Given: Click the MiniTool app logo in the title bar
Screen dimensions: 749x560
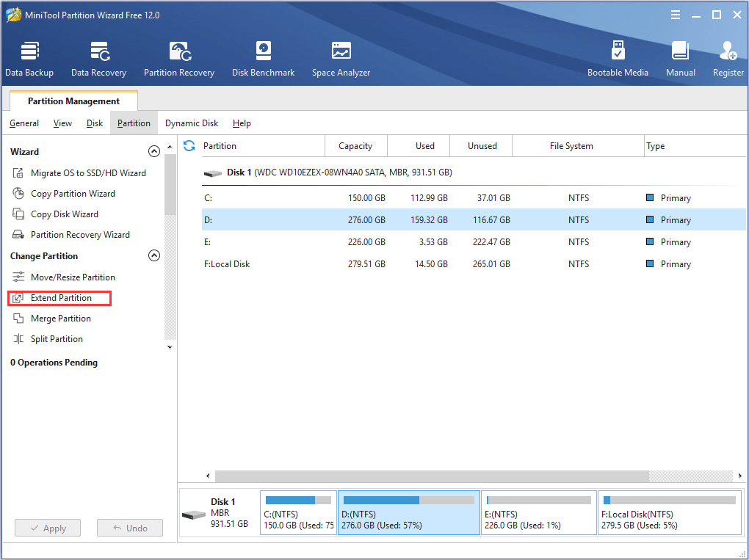Looking at the screenshot, I should (x=13, y=15).
